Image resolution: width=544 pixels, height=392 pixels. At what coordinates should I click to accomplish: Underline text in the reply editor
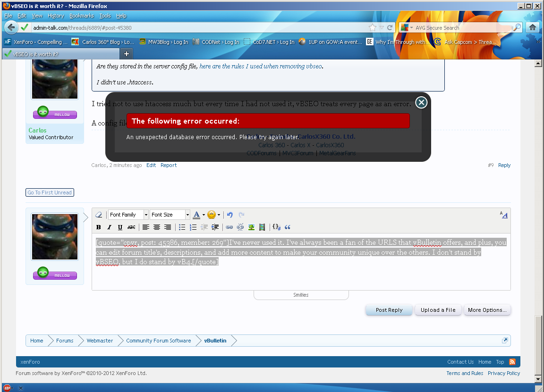tap(120, 227)
